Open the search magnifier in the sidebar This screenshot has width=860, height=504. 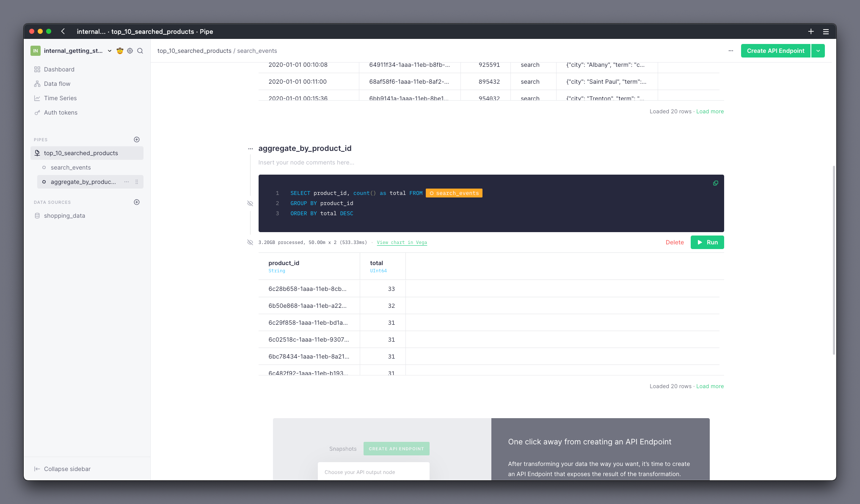[140, 51]
